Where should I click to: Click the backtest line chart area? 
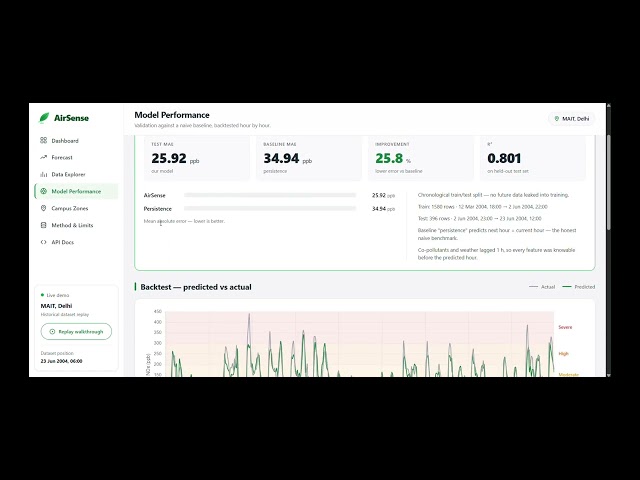coord(359,344)
